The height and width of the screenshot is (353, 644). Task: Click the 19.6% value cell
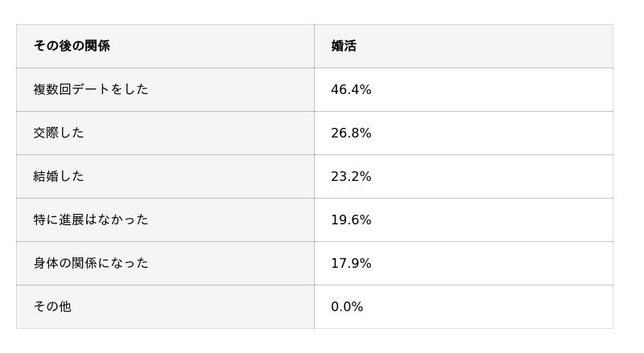(x=351, y=220)
